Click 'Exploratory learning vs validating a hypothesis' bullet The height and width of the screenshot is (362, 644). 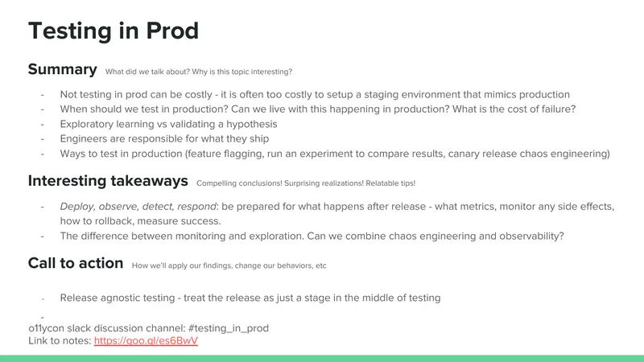(x=168, y=124)
